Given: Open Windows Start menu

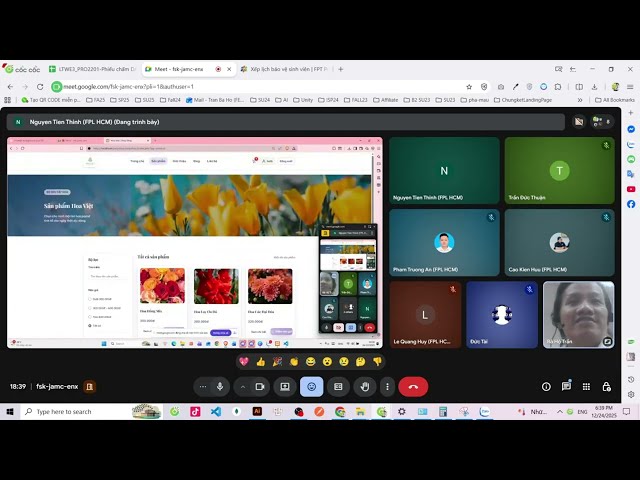Looking at the screenshot, I should [x=10, y=411].
